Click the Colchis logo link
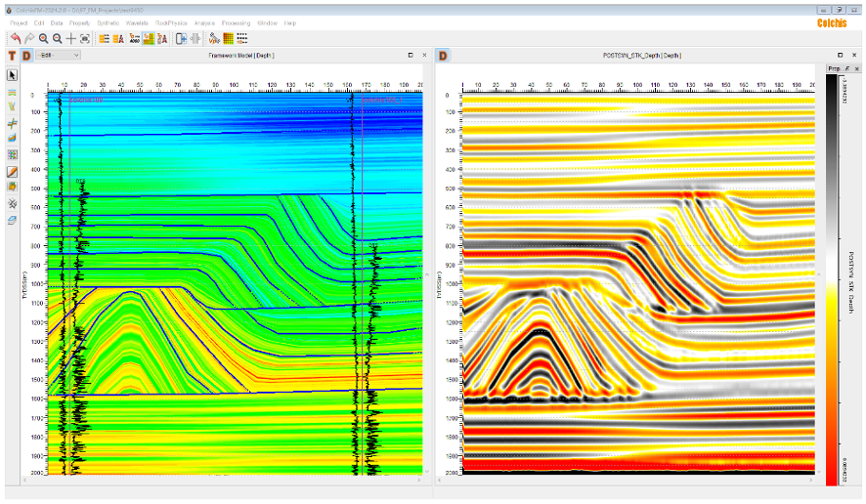866x504 pixels. tap(833, 22)
